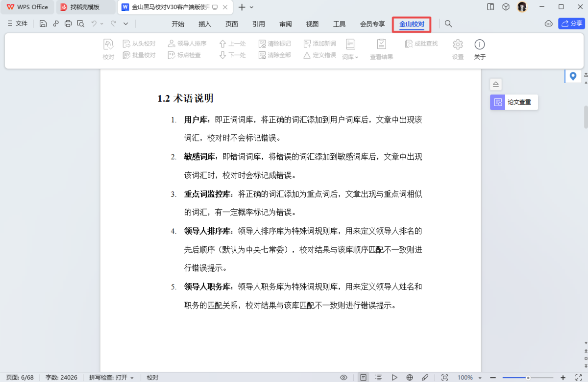Open the 金山校对 settings gear
Viewport: 588px width, 382px height.
[457, 48]
